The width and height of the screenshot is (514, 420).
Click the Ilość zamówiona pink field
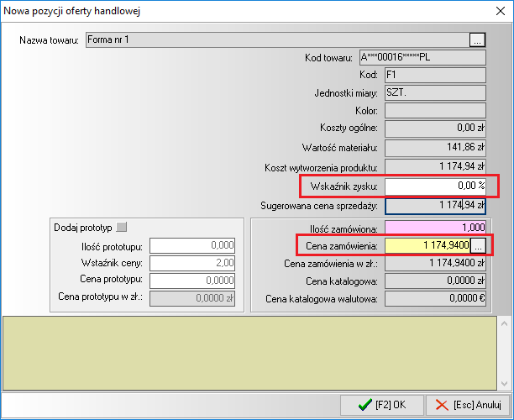pos(435,228)
